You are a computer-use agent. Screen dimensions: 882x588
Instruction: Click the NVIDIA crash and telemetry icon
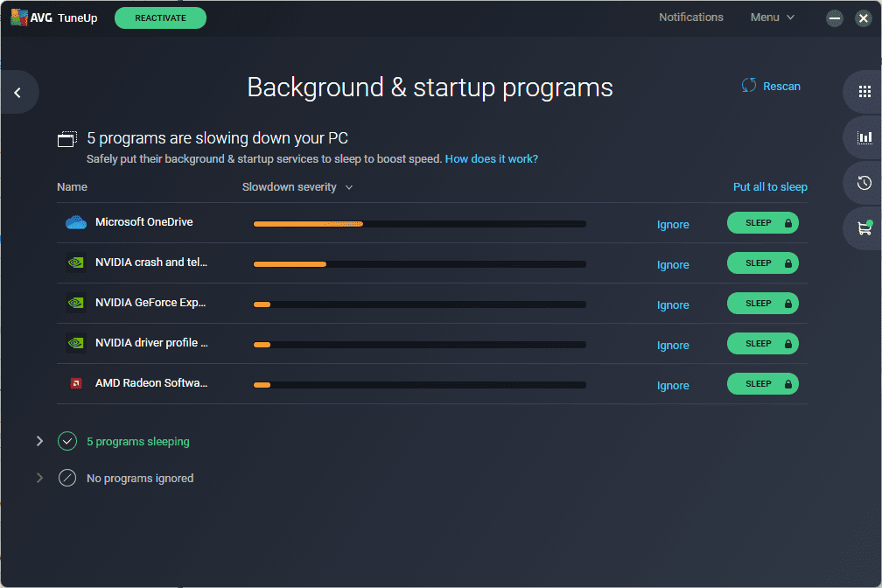(76, 262)
